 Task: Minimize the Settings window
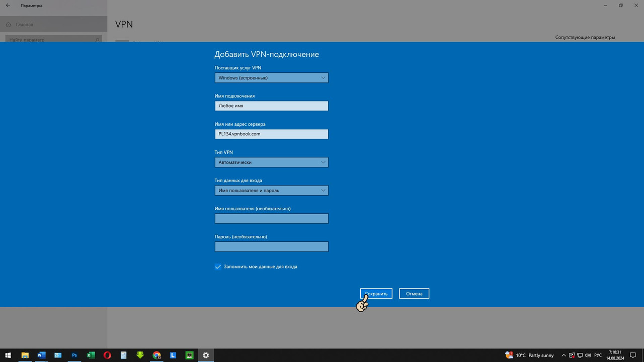[x=605, y=6]
